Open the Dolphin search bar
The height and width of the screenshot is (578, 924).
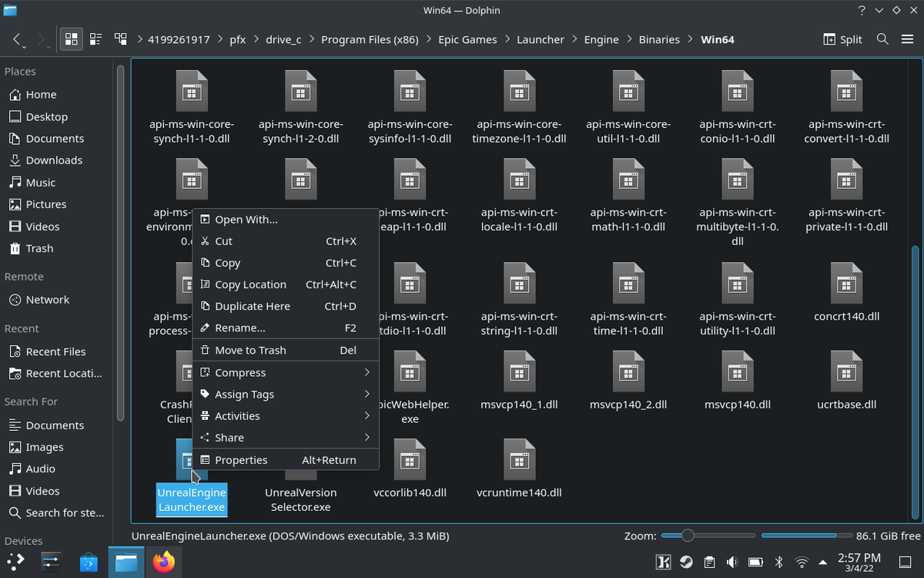(x=882, y=39)
